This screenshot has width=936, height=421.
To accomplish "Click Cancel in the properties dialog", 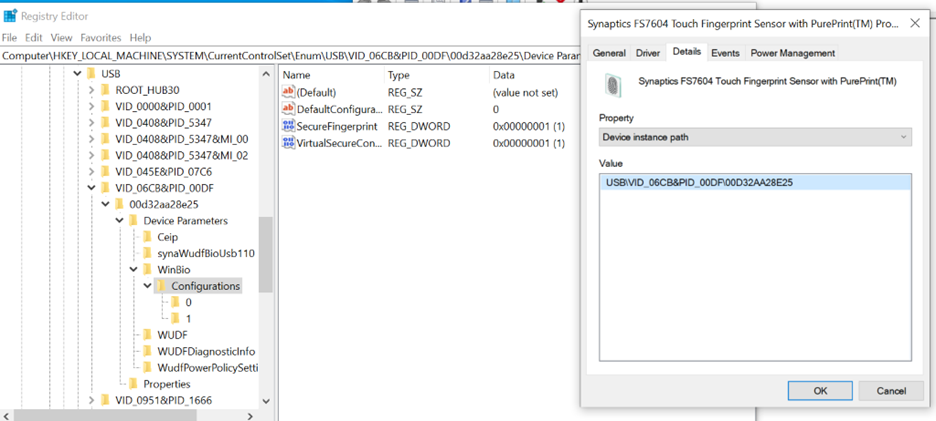I will [x=891, y=391].
